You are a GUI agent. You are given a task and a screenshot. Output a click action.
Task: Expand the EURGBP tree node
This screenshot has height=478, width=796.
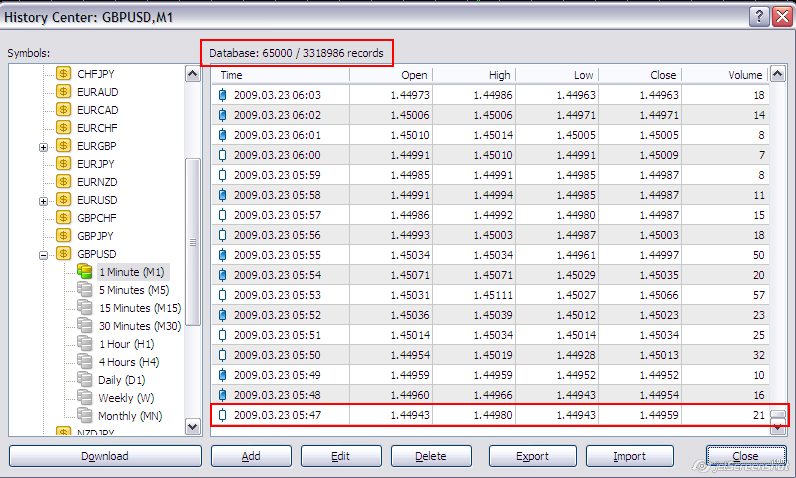[44, 147]
